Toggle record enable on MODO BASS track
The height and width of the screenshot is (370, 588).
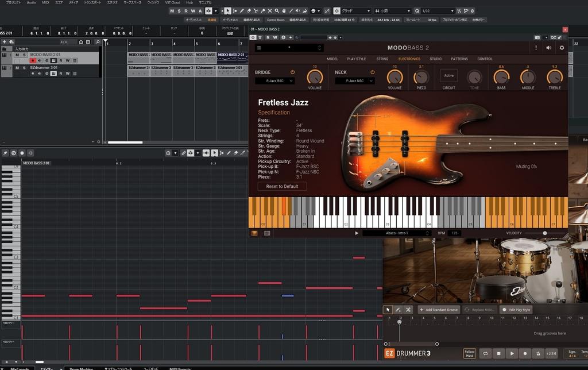click(x=33, y=60)
